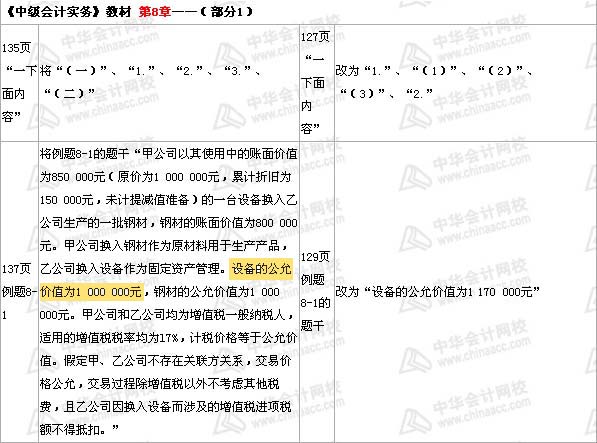Screen dimensions: 597x443
Task: Click the line starting '150 000元,未计提减值准备'
Action: click(169, 200)
